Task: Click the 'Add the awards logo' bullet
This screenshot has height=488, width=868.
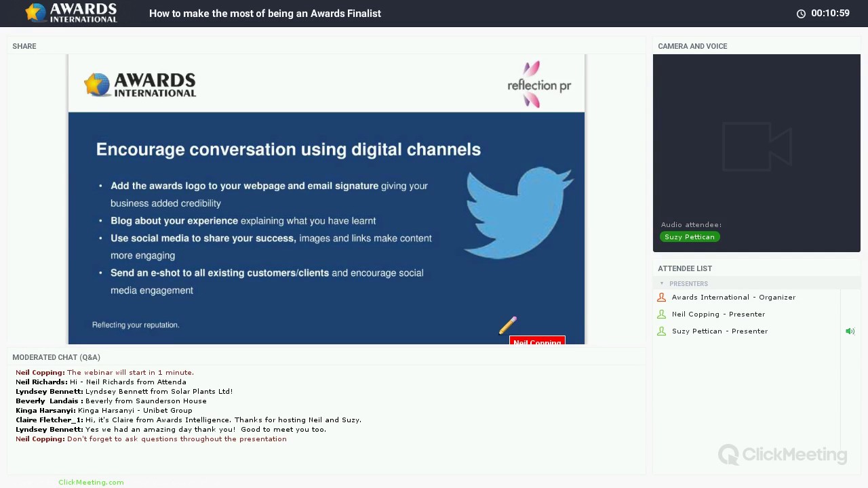Action: click(269, 194)
